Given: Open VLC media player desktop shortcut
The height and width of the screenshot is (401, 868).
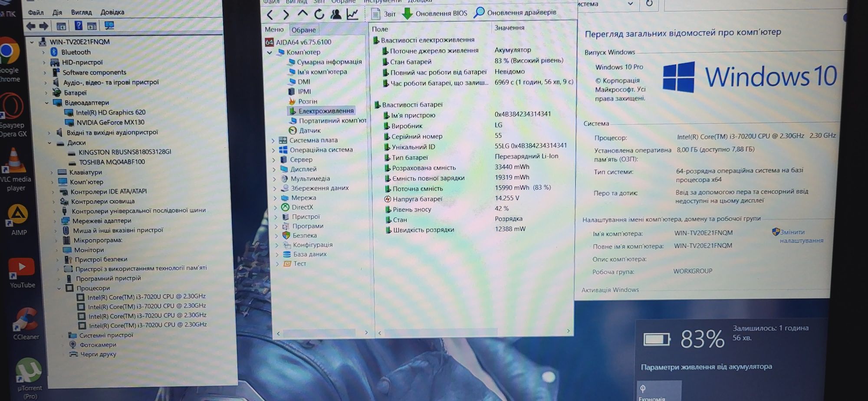Looking at the screenshot, I should (x=15, y=170).
